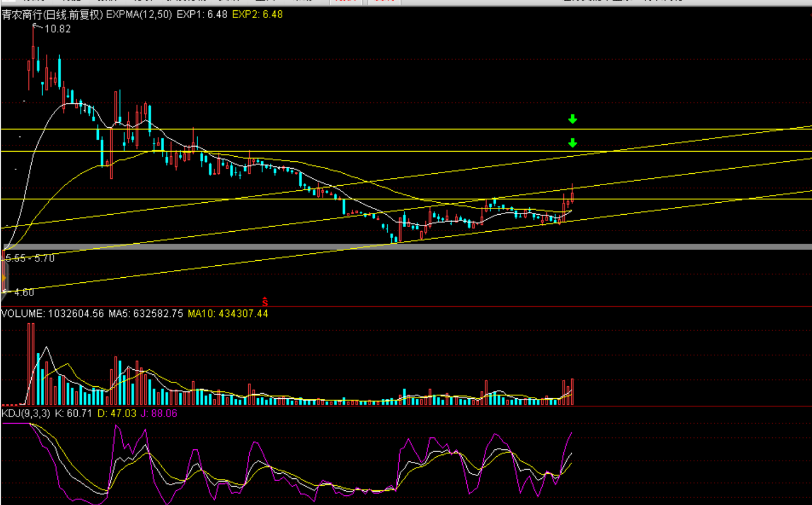Click the upper green down-arrow marker

572,119
